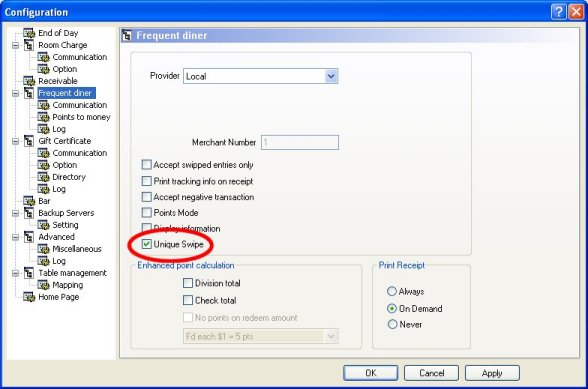Select Never print receipt radio button
This screenshot has width=588, height=389.
(x=392, y=324)
